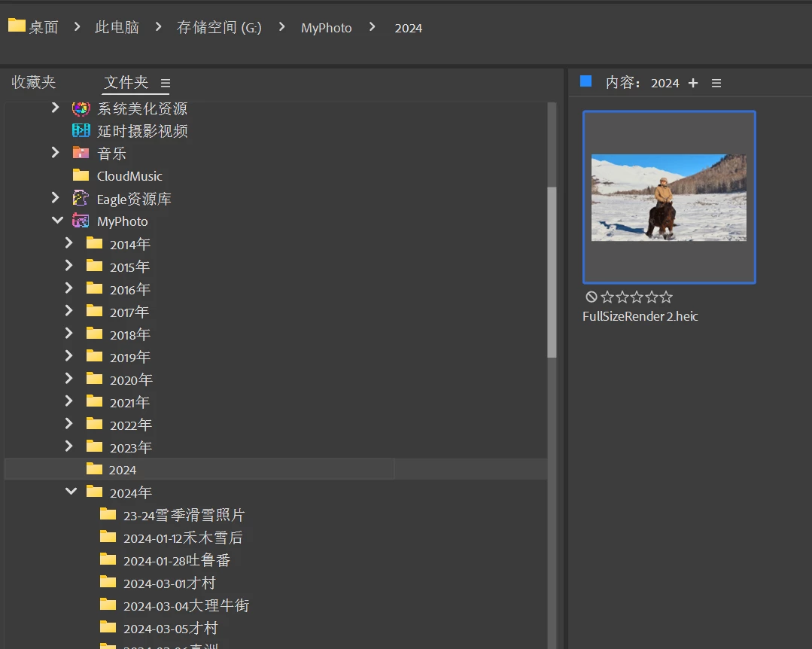Click the MyPhoto folder icon

(81, 221)
